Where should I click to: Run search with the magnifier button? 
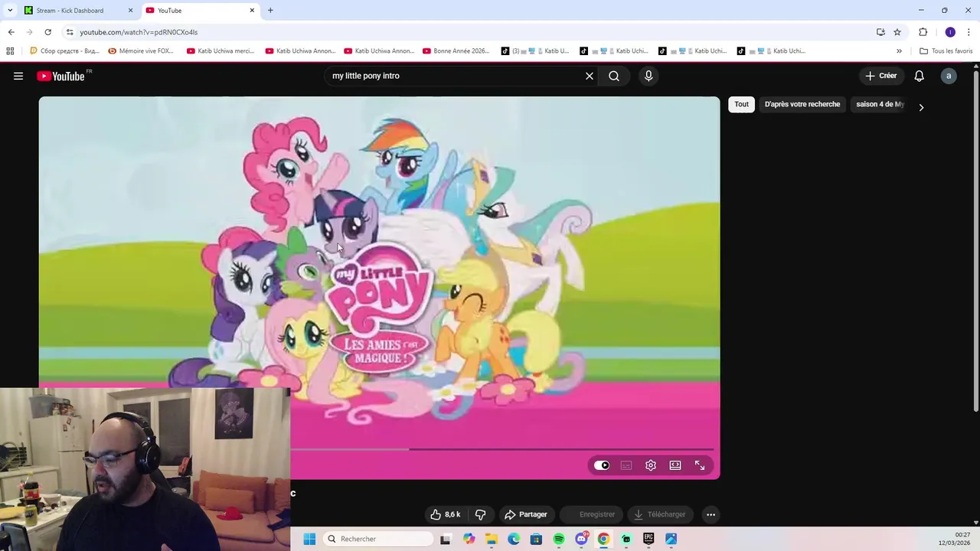point(614,76)
